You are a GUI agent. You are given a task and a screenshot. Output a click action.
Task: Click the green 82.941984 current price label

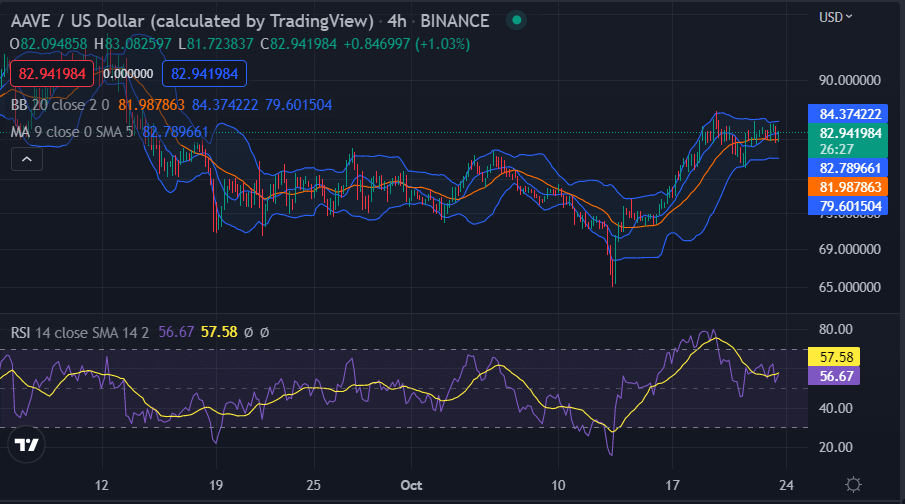coord(847,133)
